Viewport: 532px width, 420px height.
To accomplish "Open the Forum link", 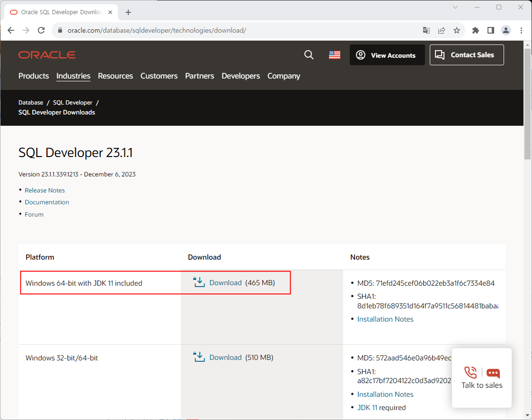I will [x=34, y=214].
